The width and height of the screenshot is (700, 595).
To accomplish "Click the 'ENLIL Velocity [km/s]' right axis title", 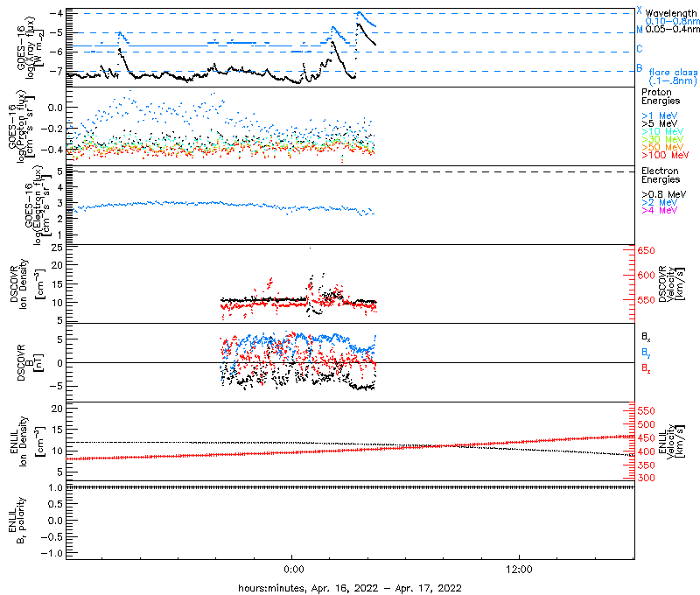I will pos(673,442).
